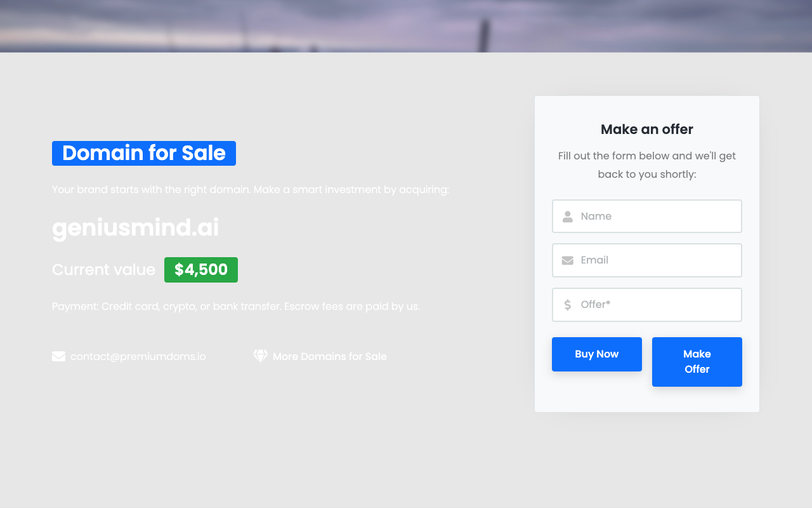Click the dollar sign icon in Offer field

[x=568, y=305]
